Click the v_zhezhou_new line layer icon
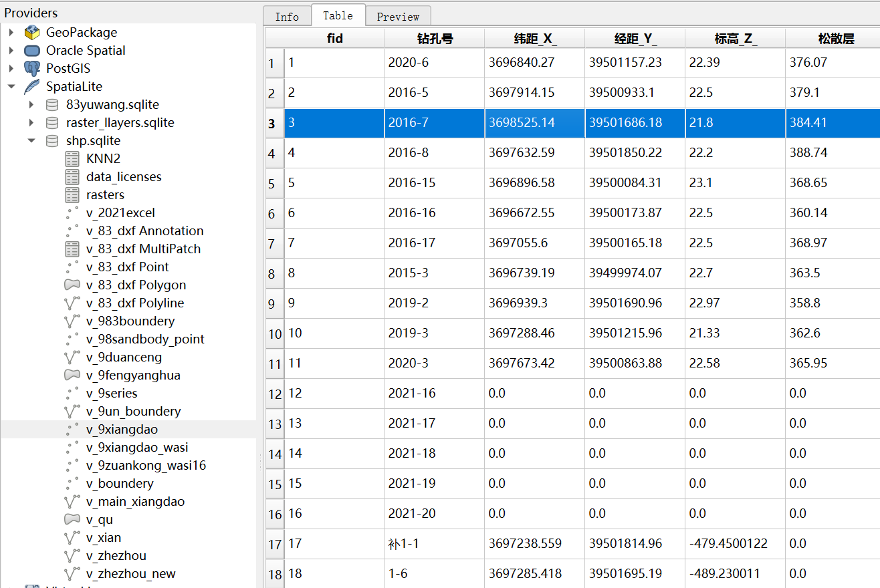This screenshot has height=588, width=880. [72, 574]
